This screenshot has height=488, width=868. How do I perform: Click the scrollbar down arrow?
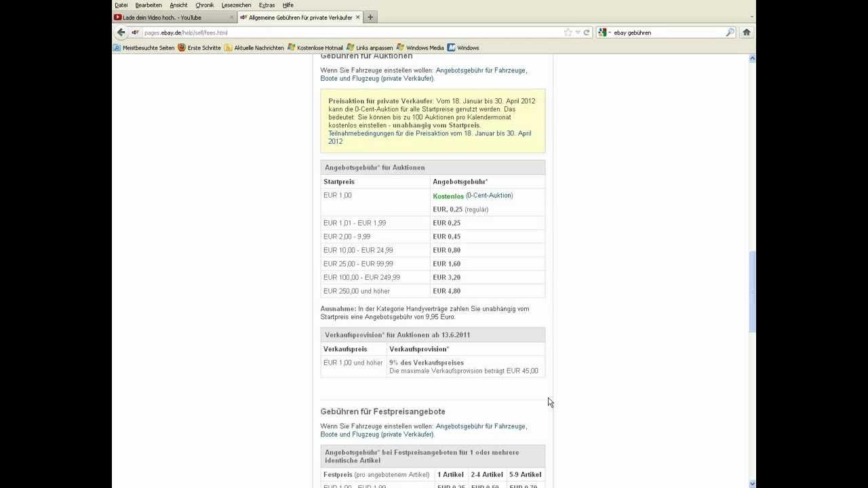pyautogui.click(x=752, y=483)
